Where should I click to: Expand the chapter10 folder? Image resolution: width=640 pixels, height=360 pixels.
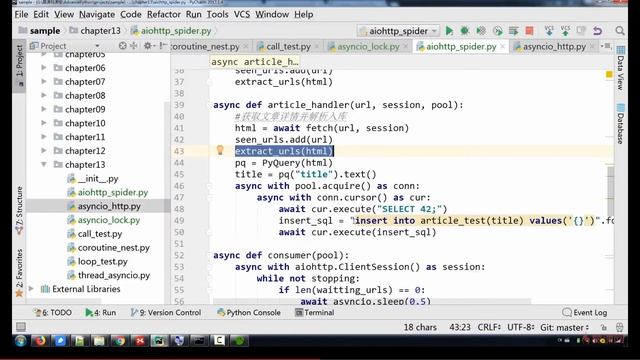click(44, 123)
